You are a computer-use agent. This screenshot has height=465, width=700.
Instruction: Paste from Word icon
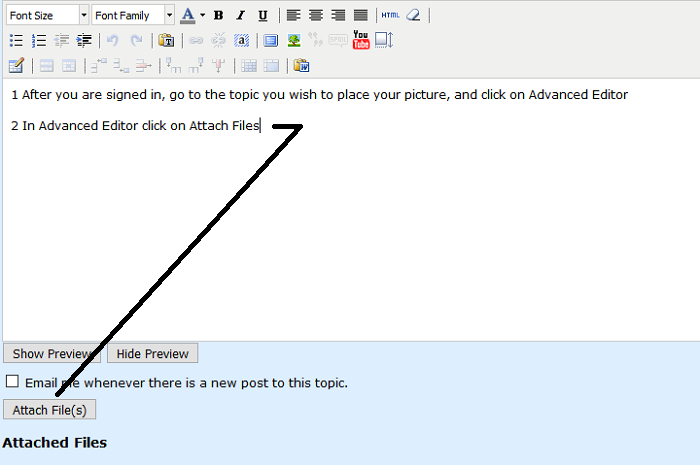click(301, 66)
